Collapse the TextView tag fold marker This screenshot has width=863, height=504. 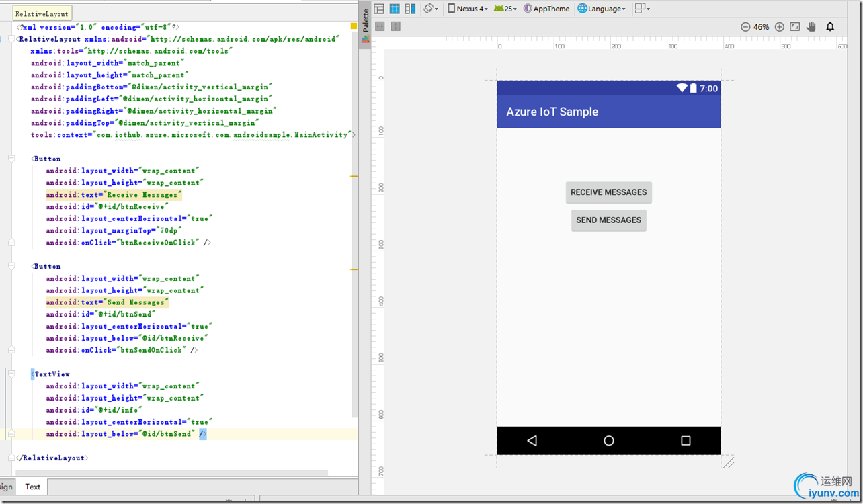[11, 374]
